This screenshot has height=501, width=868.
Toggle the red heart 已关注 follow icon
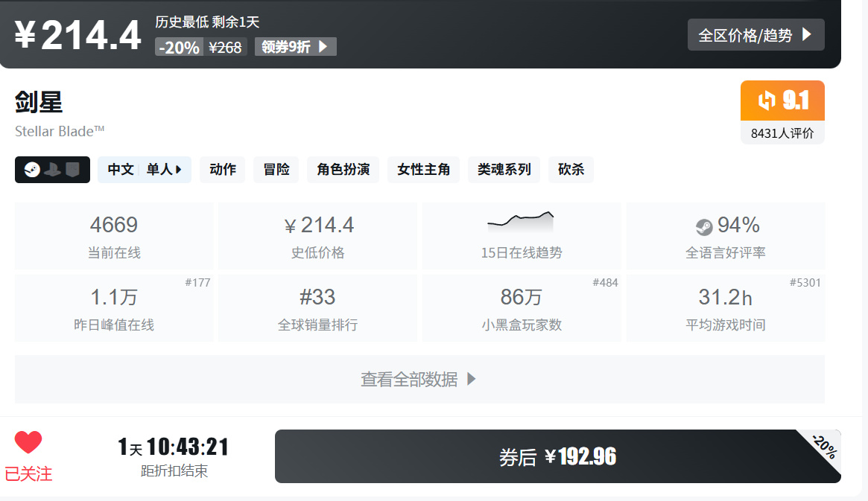28,442
